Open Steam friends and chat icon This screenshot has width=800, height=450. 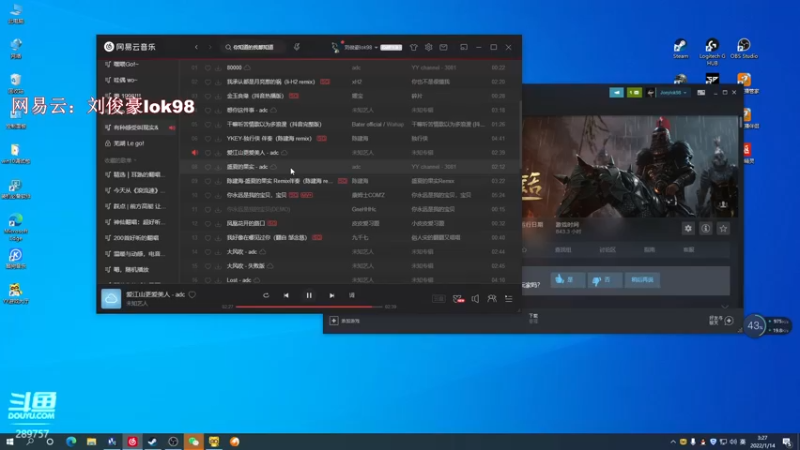[x=729, y=320]
